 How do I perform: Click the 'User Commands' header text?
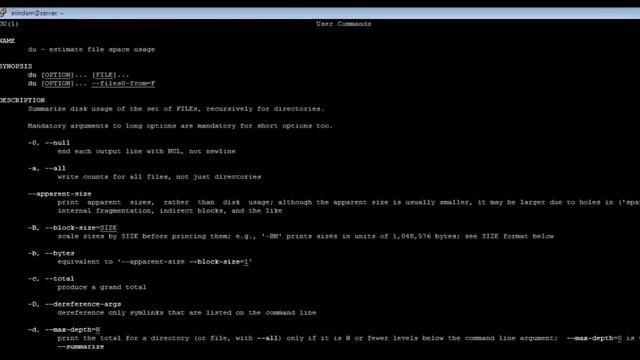pos(344,24)
